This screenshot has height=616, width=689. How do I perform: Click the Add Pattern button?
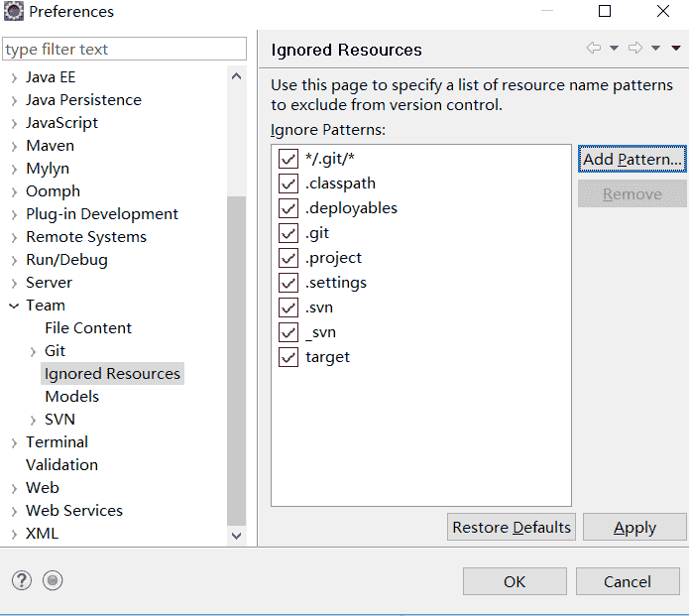632,160
